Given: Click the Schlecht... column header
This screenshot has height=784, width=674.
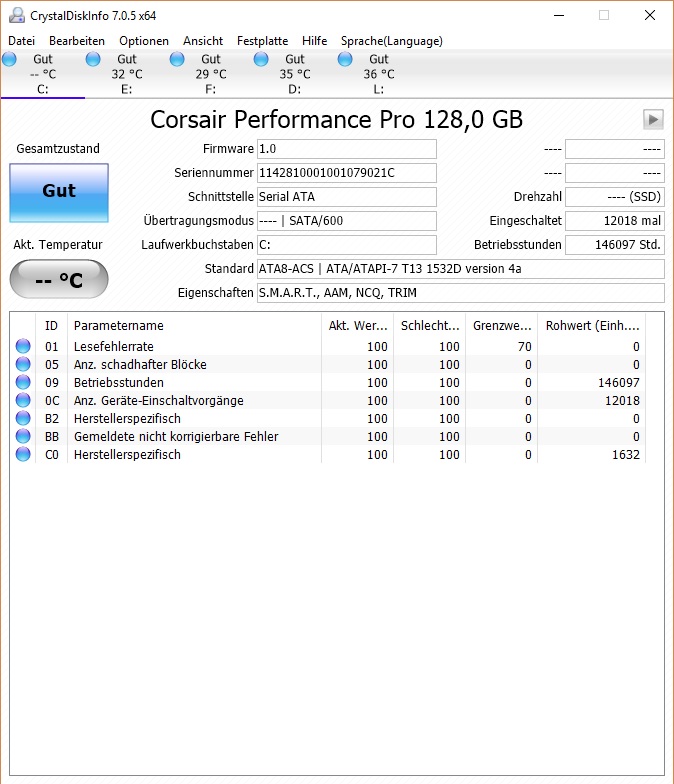Looking at the screenshot, I should [430, 326].
